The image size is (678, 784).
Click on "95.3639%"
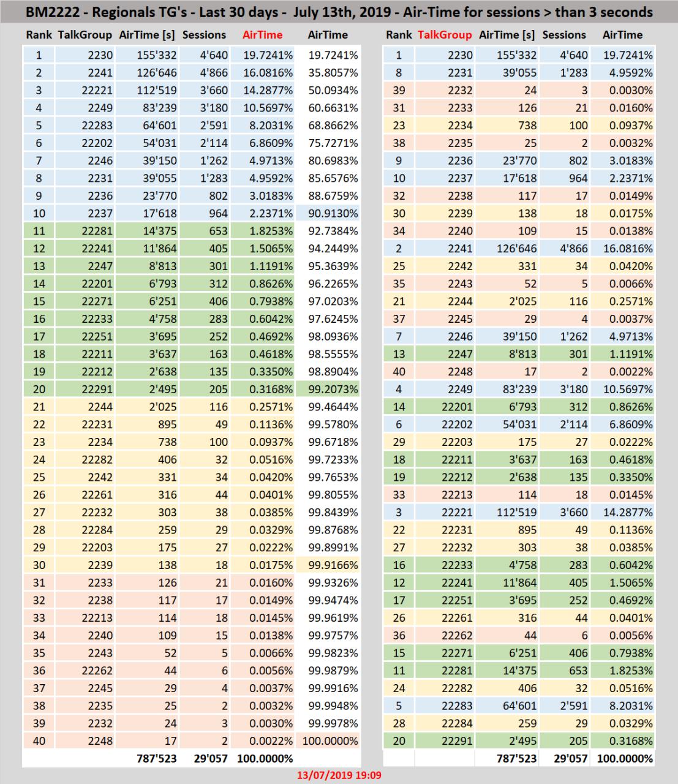328,266
